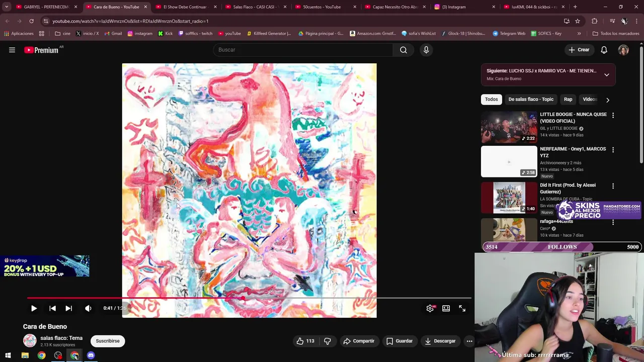The width and height of the screenshot is (644, 362).
Task: Open the account avatar menu
Action: tap(623, 50)
